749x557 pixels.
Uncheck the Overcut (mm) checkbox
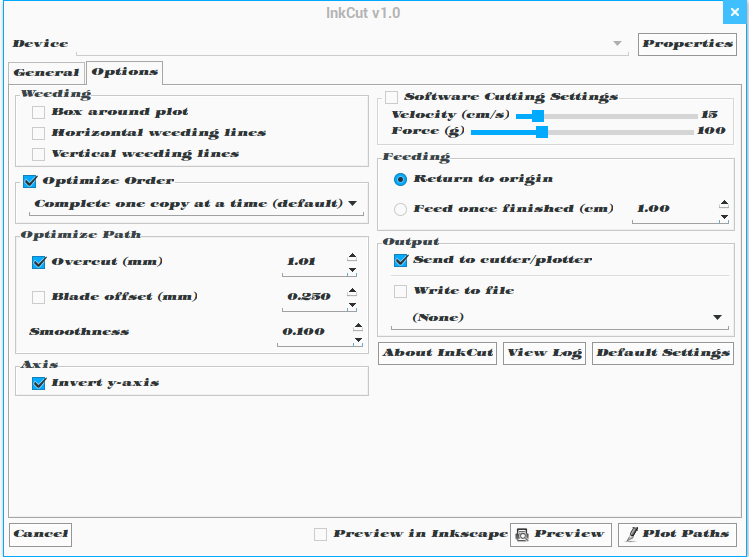pos(39,262)
